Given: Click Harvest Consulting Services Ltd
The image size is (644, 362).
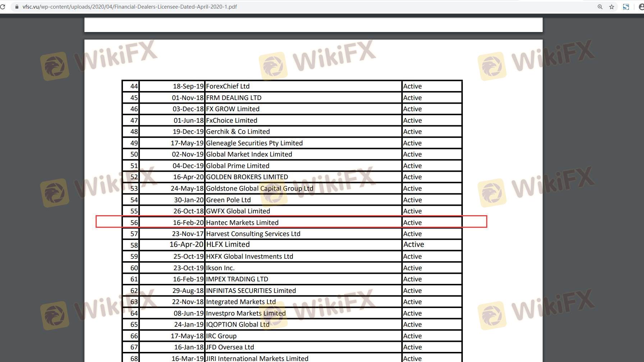Looking at the screenshot, I should point(253,234).
